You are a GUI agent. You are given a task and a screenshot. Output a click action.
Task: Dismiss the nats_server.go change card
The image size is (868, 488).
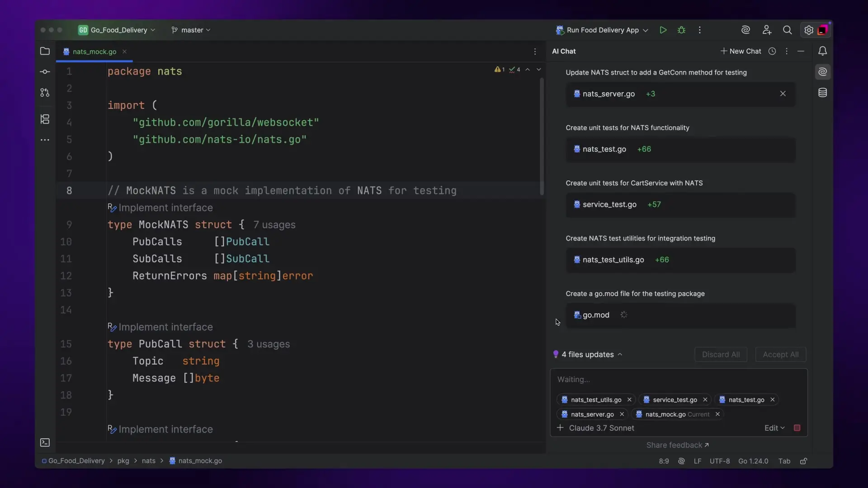pos(783,94)
